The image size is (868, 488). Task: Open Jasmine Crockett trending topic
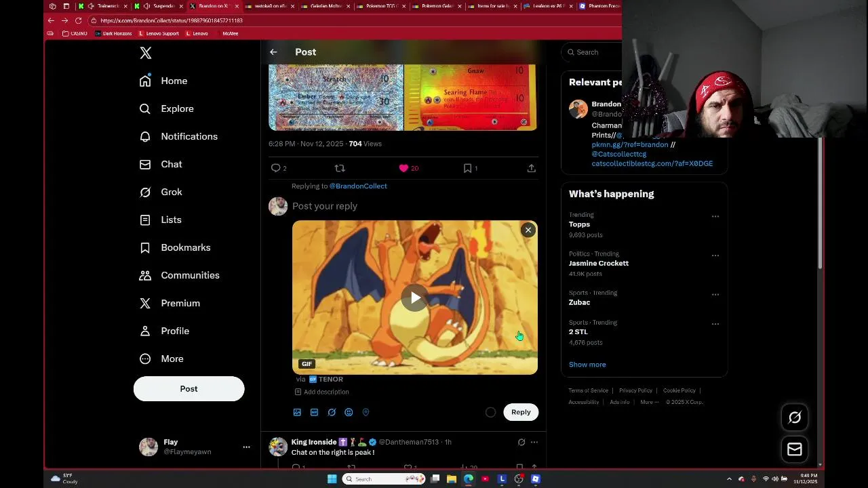pyautogui.click(x=599, y=263)
